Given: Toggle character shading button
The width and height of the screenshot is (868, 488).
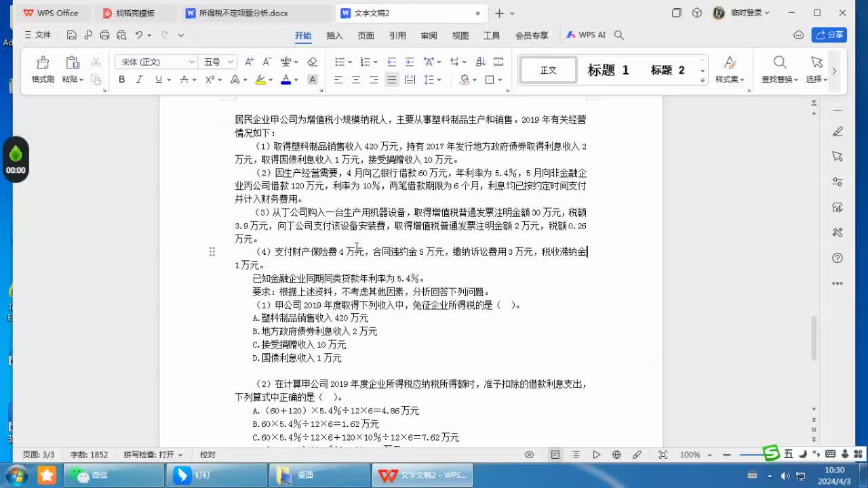Looking at the screenshot, I should click(313, 79).
